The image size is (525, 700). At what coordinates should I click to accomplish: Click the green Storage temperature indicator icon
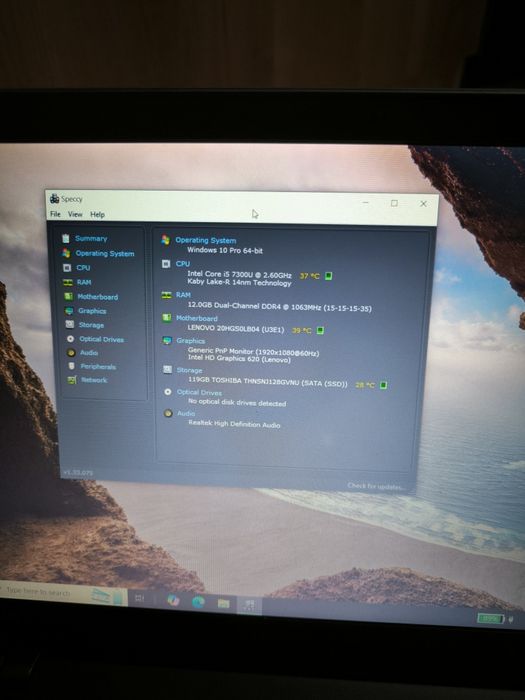click(383, 385)
